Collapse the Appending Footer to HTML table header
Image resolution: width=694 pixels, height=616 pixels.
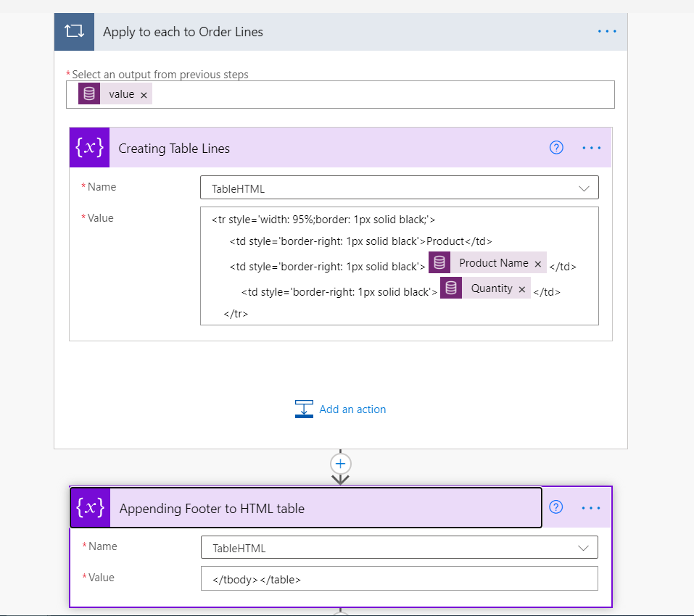click(x=326, y=508)
